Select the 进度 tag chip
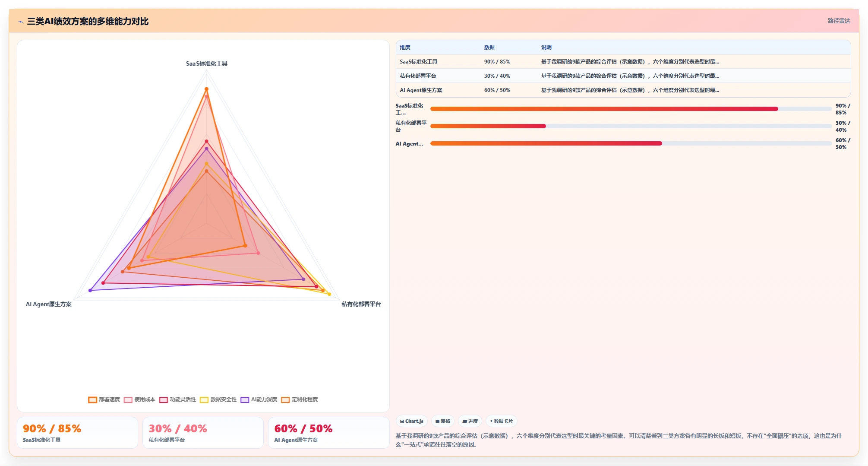Image resolution: width=868 pixels, height=466 pixels. [470, 421]
